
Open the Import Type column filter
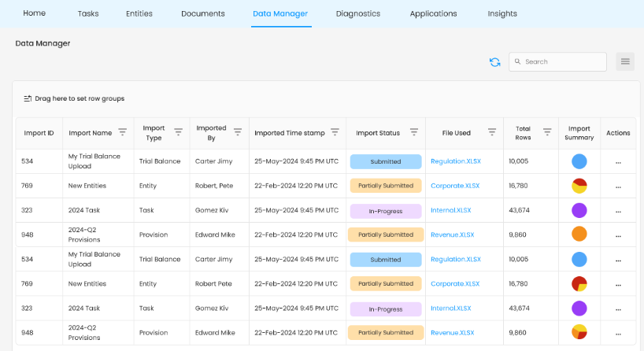pyautogui.click(x=178, y=131)
